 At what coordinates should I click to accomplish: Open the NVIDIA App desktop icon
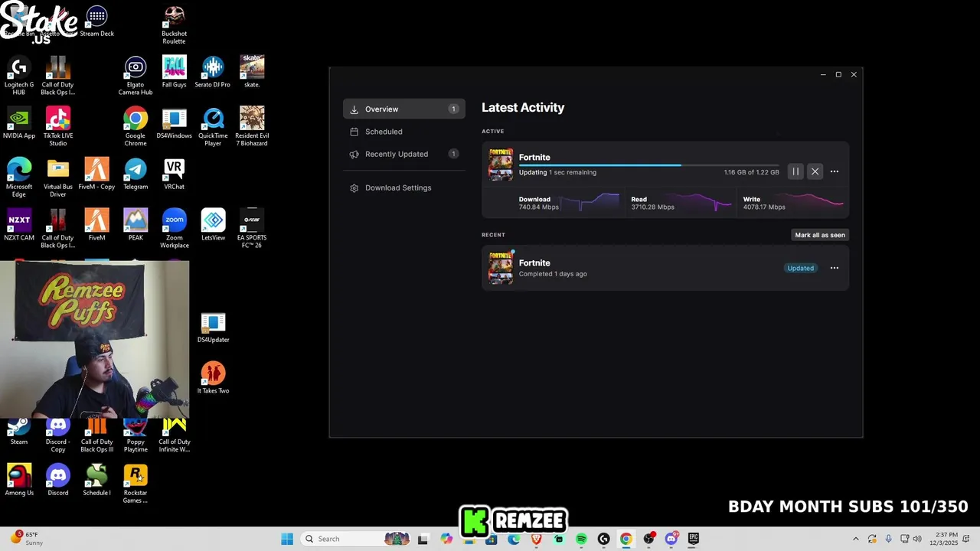(19, 124)
